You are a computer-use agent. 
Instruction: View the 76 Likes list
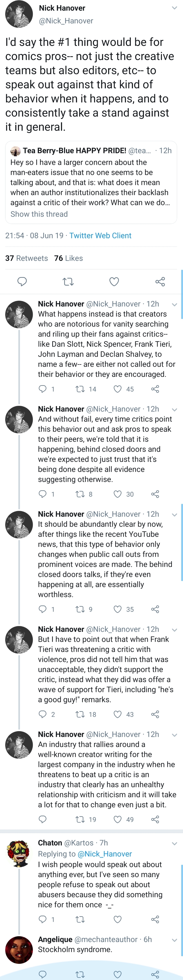click(x=68, y=258)
